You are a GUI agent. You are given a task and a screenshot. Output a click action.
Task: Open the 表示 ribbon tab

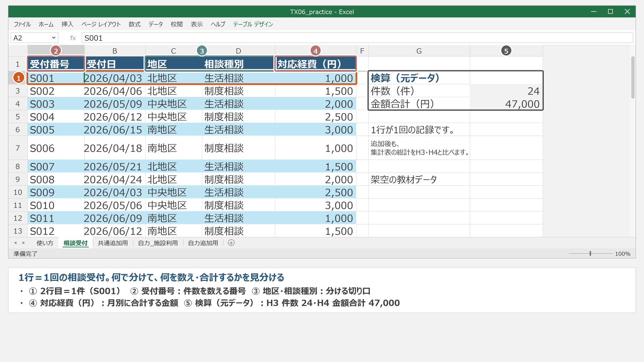197,24
